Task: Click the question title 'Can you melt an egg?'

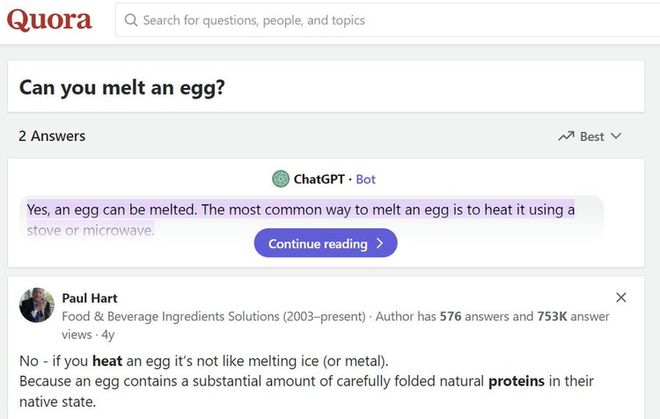Action: point(122,87)
